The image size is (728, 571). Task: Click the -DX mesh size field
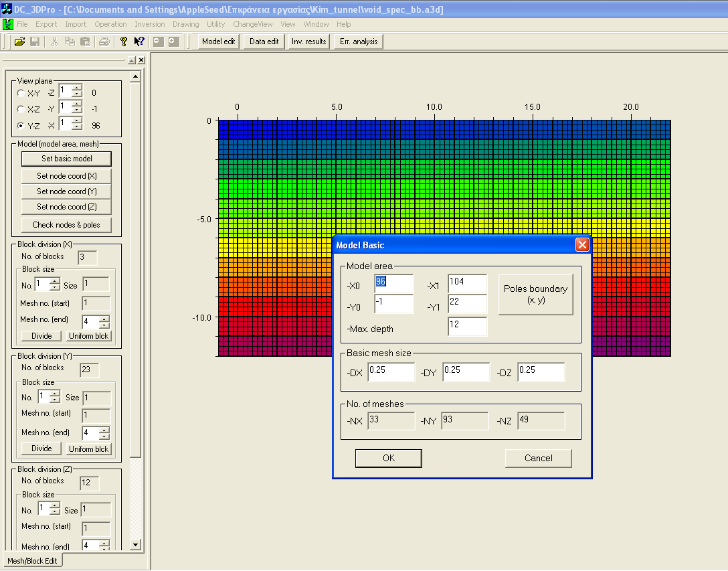pyautogui.click(x=391, y=372)
